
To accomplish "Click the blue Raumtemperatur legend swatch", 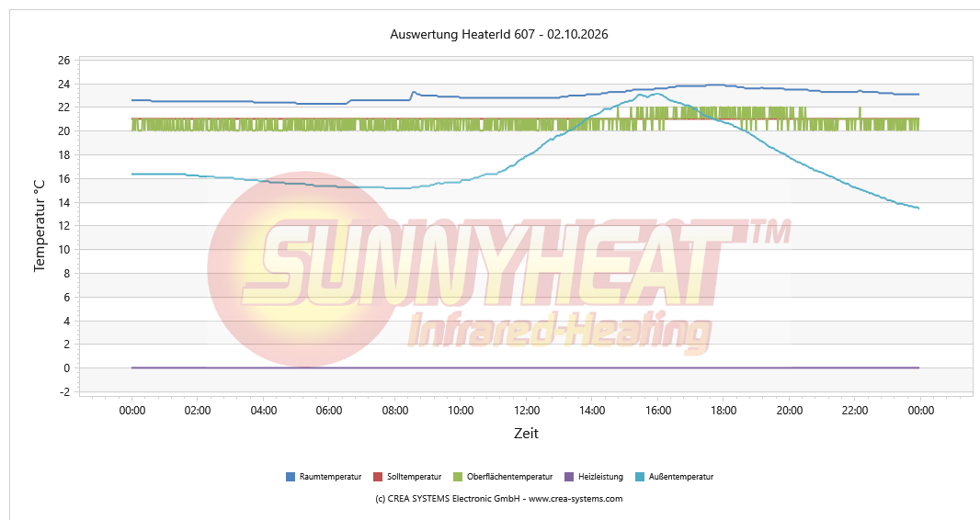I will pos(290,477).
